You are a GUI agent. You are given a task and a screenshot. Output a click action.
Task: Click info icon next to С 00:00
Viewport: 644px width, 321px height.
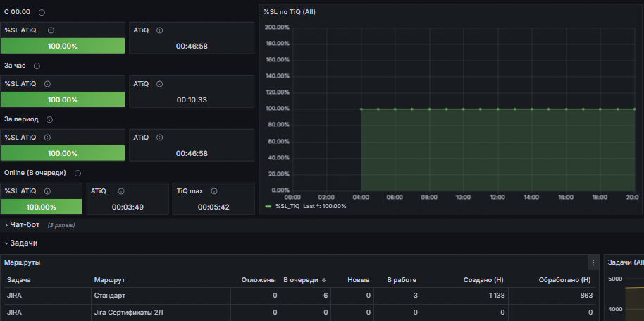tap(42, 12)
